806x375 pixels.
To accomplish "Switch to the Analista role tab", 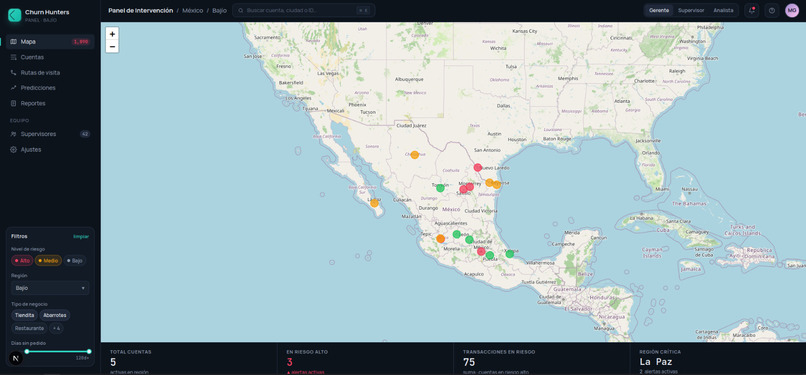I will (723, 10).
